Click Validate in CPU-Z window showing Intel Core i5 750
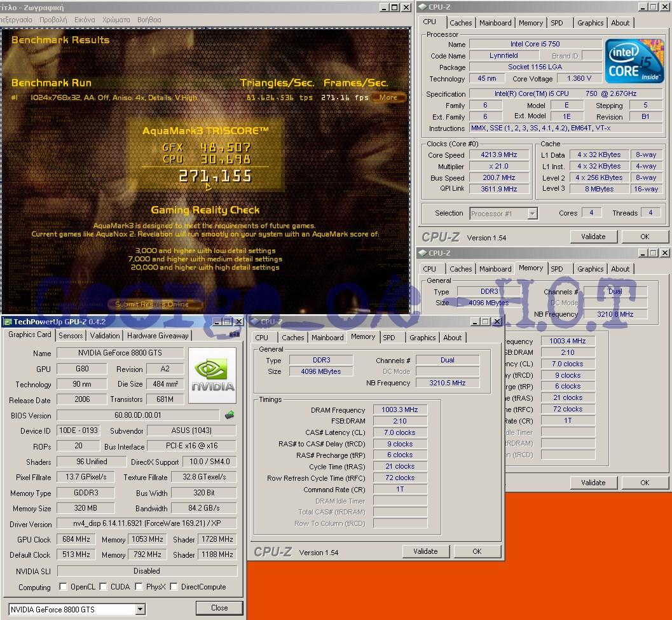672x620 pixels. pyautogui.click(x=593, y=237)
